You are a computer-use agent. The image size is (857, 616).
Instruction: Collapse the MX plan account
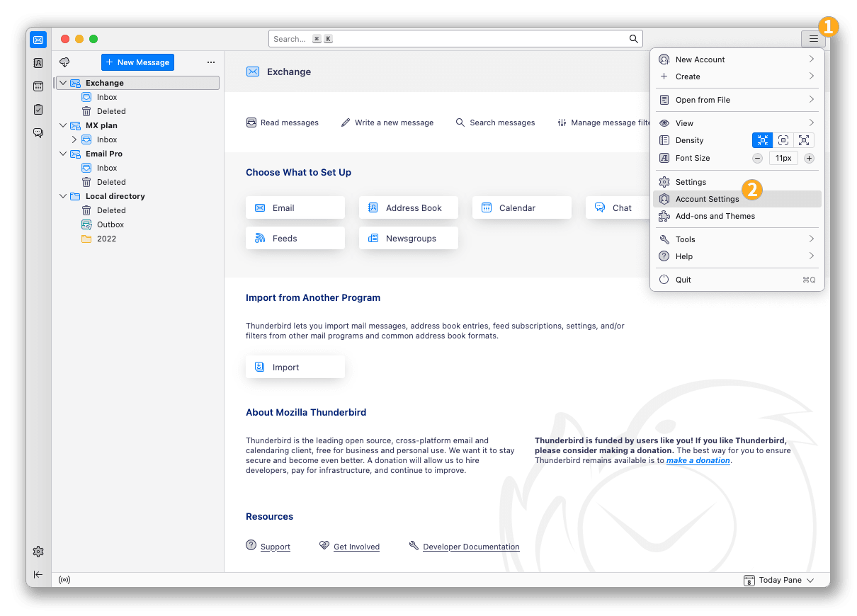[x=63, y=125]
